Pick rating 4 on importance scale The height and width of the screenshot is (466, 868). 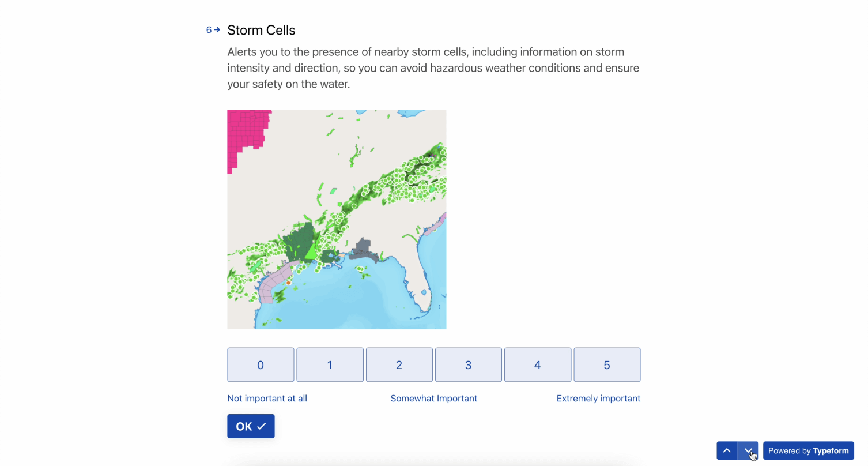(x=538, y=364)
